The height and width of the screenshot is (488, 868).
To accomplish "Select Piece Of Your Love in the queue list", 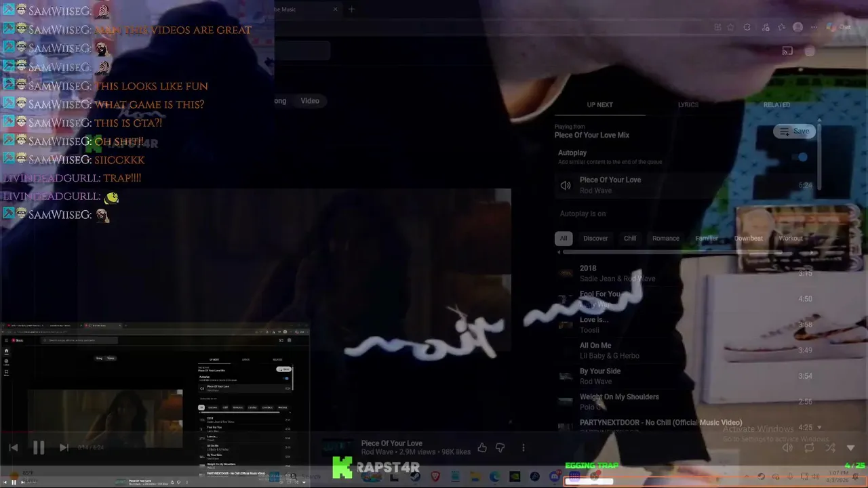I will (685, 185).
